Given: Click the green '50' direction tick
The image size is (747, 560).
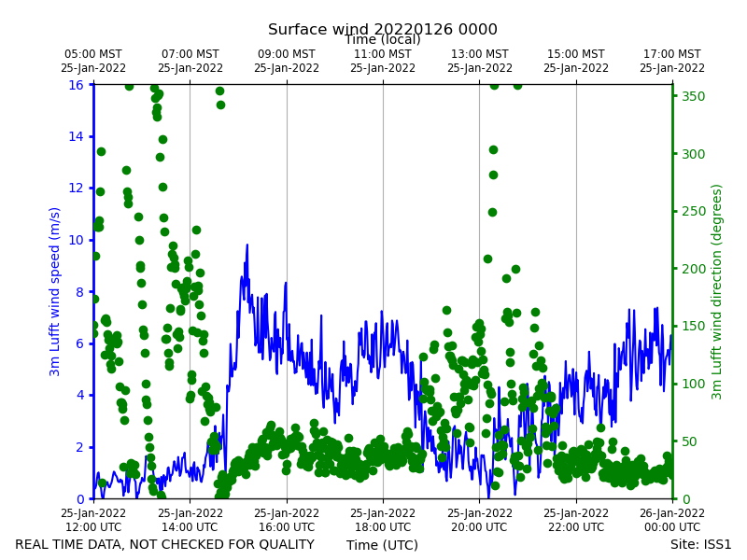Looking at the screenshot, I should click(689, 441).
